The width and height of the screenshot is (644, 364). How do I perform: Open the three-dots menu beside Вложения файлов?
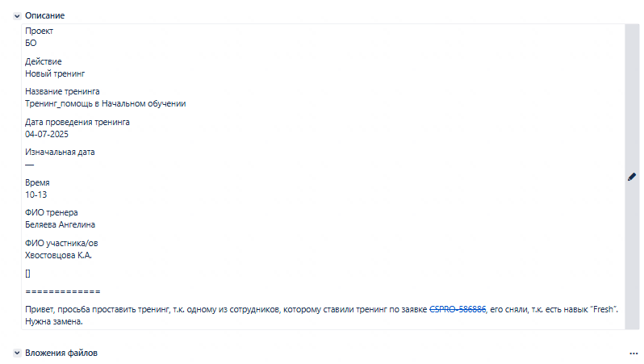click(x=634, y=354)
